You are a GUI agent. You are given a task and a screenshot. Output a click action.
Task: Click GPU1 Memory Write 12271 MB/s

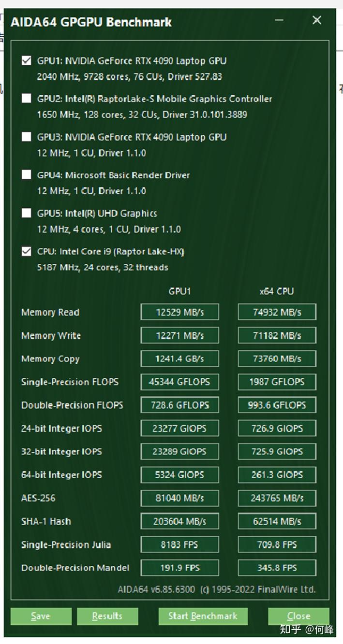point(180,335)
